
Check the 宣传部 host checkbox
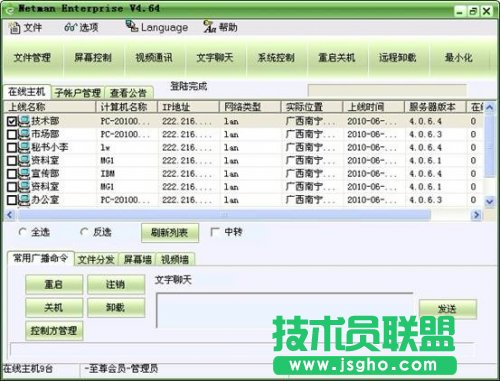[x=12, y=174]
